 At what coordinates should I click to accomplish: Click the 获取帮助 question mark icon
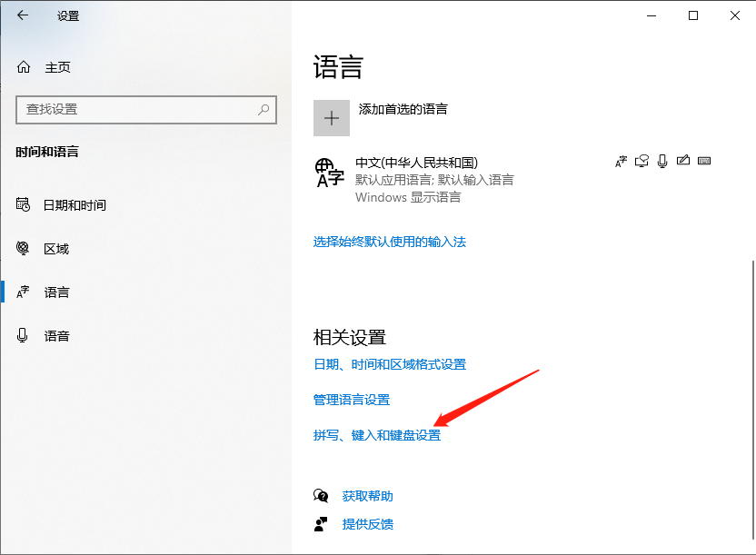[x=320, y=495]
